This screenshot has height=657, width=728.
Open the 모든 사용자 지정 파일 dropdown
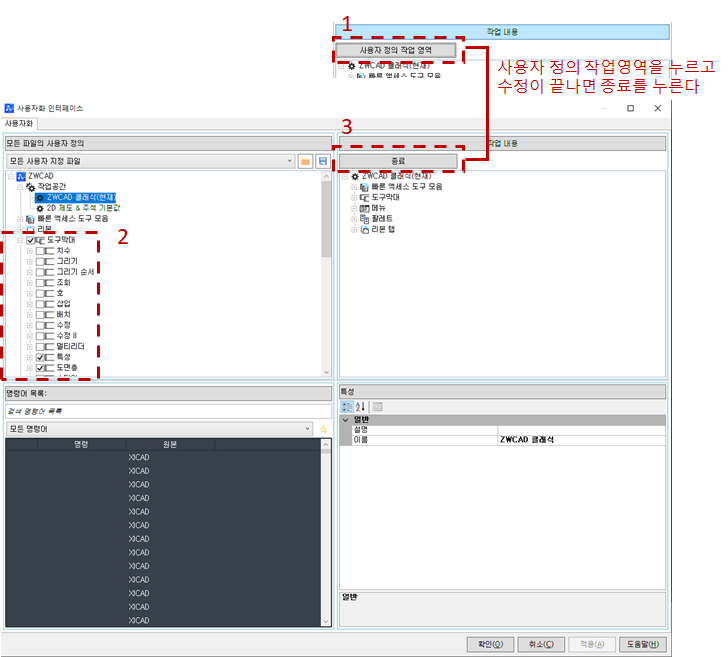tap(150, 161)
